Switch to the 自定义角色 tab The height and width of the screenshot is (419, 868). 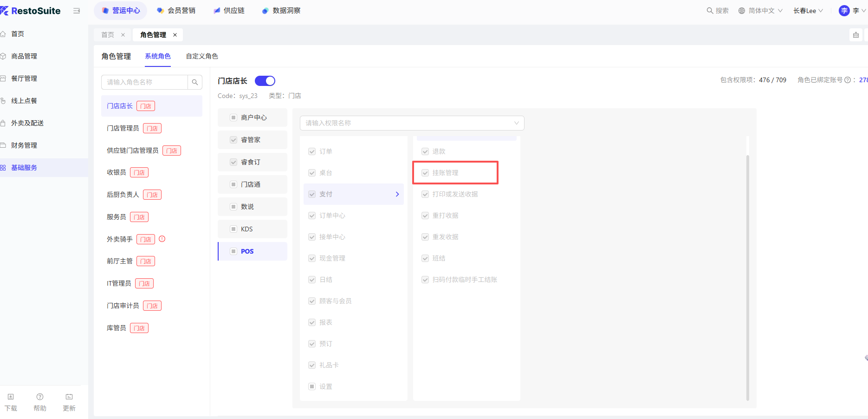(202, 56)
